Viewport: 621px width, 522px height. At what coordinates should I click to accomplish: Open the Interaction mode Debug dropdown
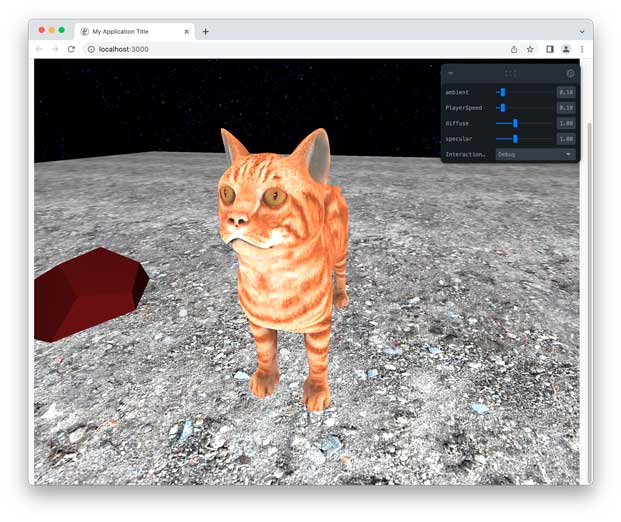point(535,155)
